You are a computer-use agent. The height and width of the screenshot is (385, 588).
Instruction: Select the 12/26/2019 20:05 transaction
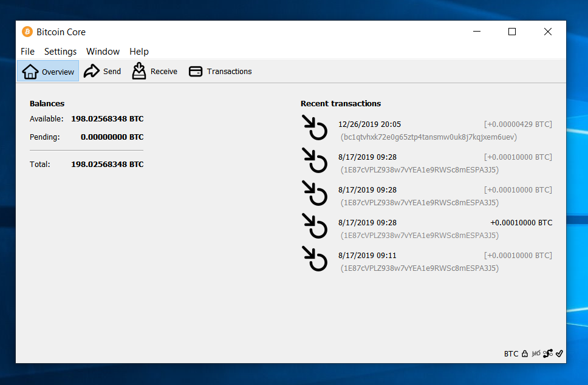(x=369, y=124)
